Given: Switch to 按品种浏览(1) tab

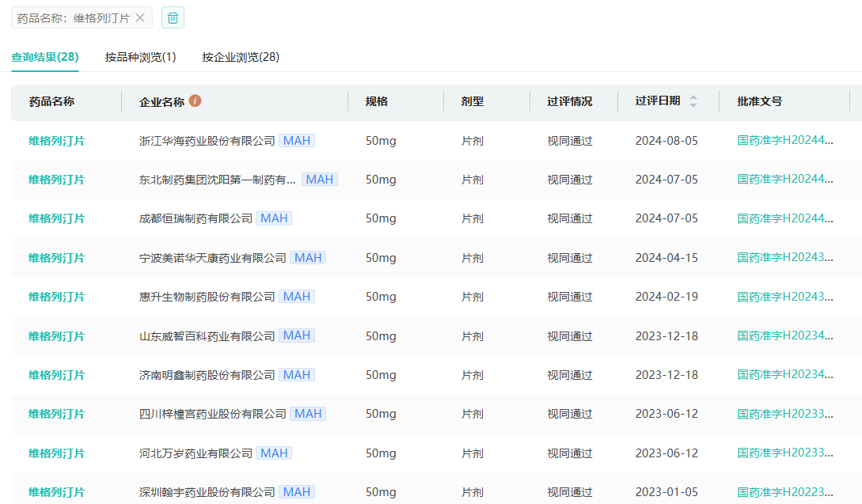Looking at the screenshot, I should tap(140, 57).
